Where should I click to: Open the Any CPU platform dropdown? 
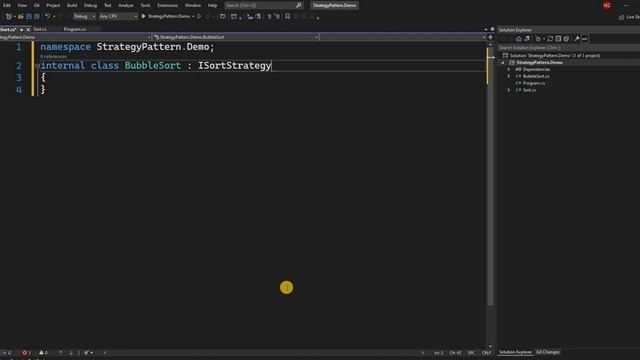pos(118,16)
